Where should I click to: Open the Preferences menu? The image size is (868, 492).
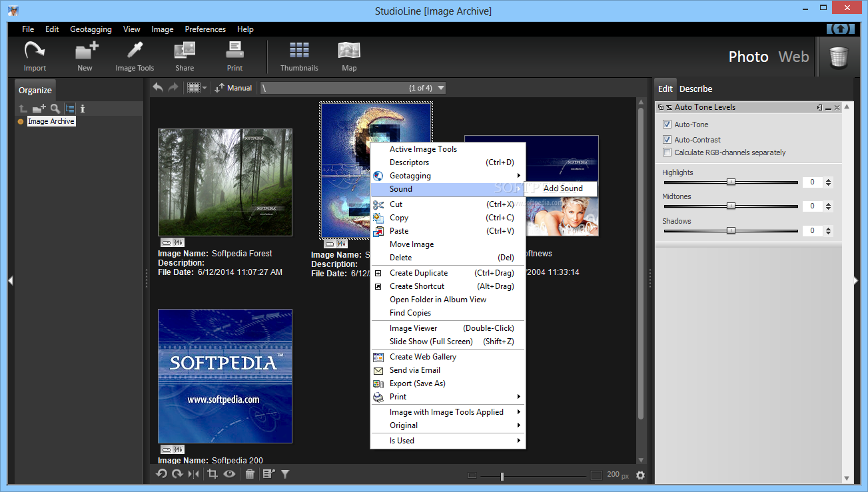205,29
